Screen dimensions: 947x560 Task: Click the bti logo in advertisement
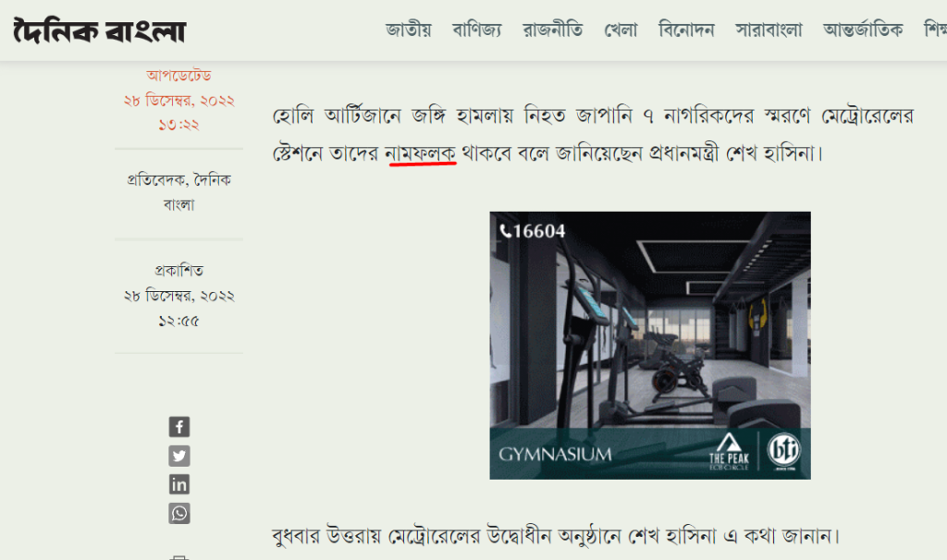(x=784, y=450)
